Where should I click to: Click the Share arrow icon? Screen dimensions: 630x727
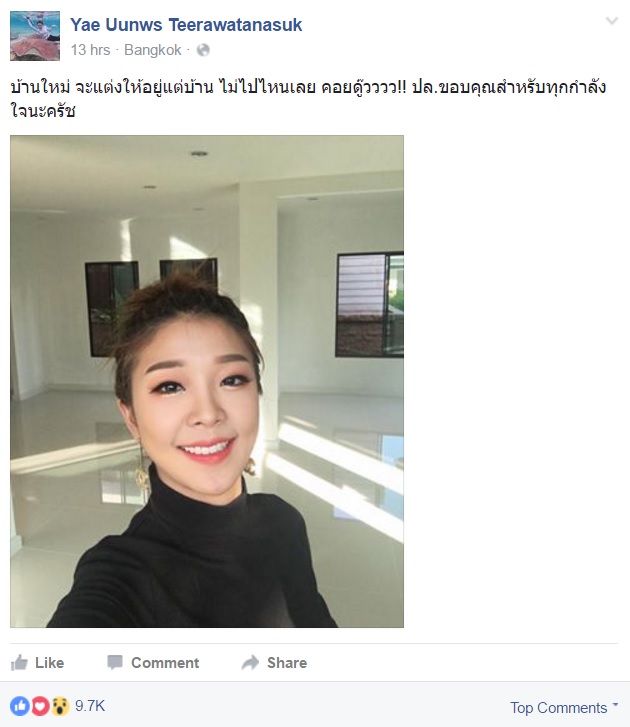point(250,662)
